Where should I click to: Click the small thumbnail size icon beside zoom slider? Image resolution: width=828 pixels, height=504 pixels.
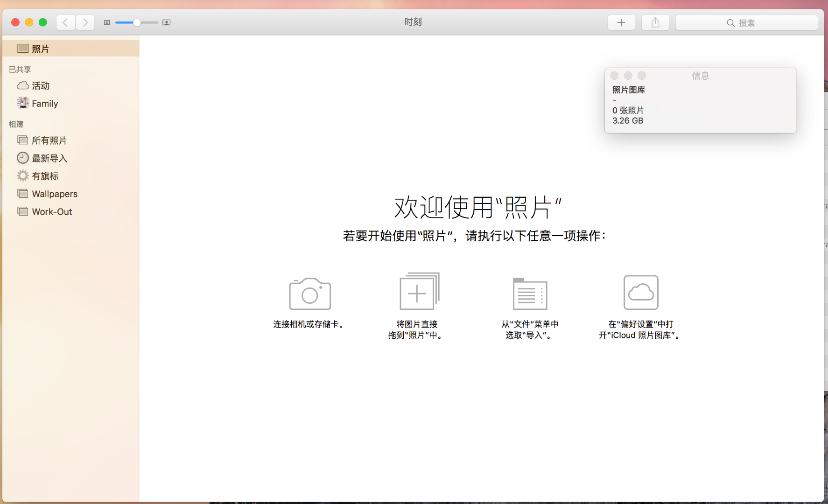tap(107, 22)
